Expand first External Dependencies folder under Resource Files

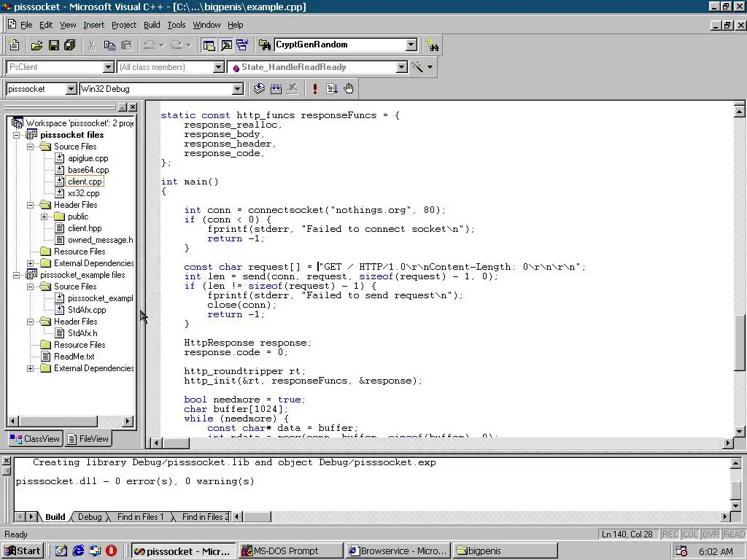(x=30, y=263)
